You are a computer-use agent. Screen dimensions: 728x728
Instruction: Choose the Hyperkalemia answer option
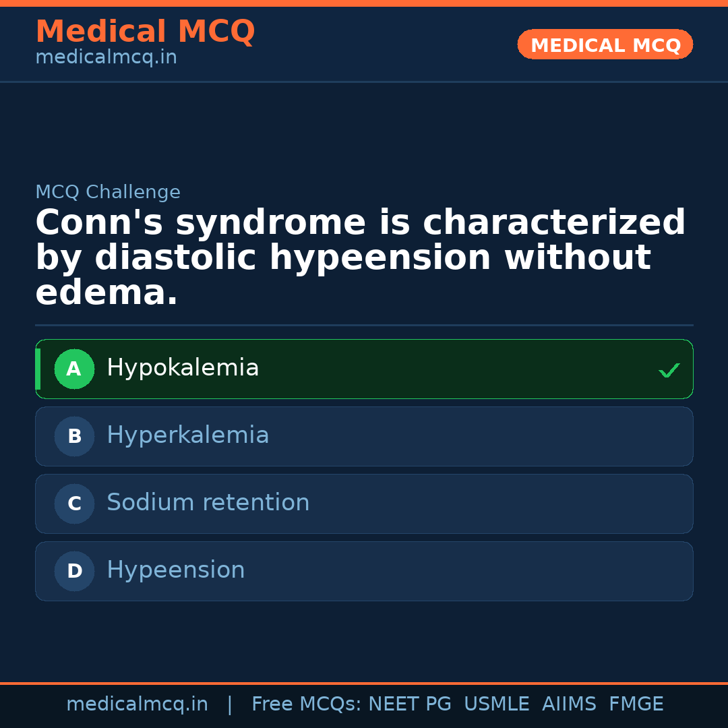(187, 435)
